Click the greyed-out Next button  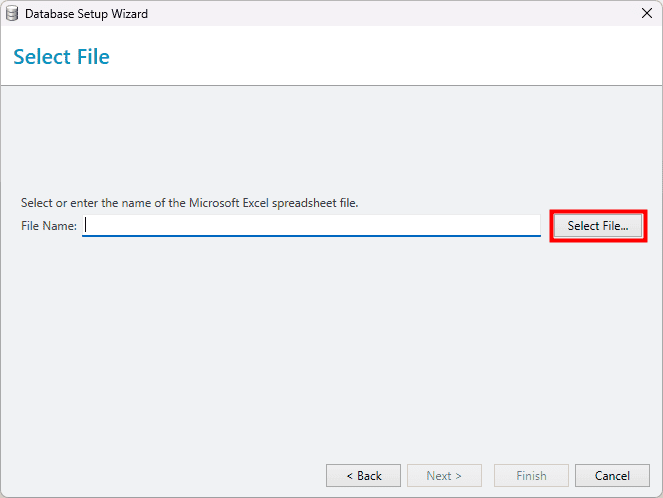point(444,476)
